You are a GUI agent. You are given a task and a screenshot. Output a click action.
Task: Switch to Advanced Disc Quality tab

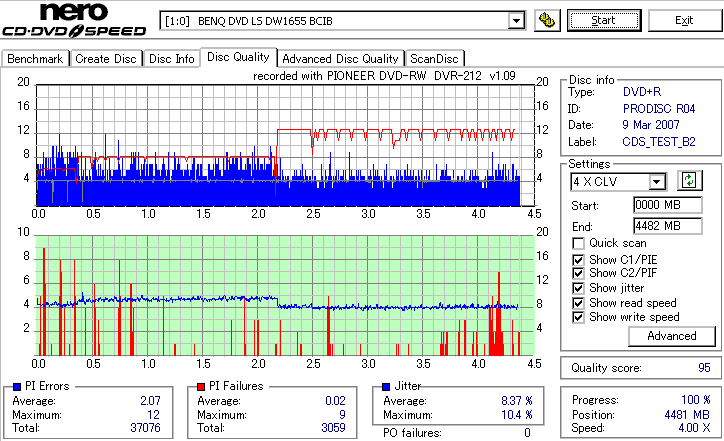340,59
